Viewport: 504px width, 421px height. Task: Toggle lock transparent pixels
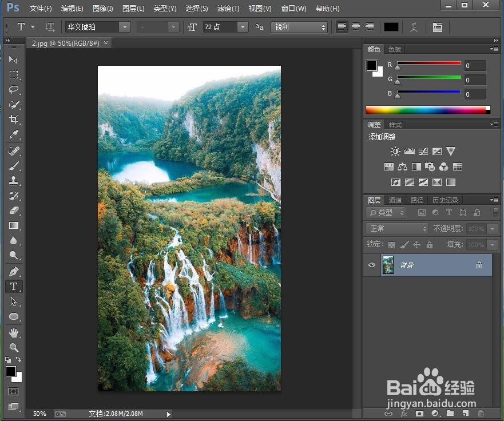[391, 245]
